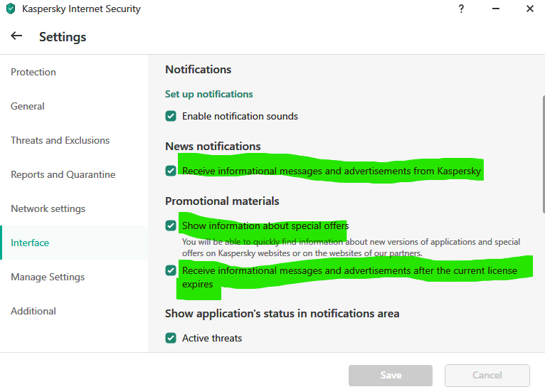
Task: Minimize the Kaspersky Internet Security window
Action: point(496,9)
